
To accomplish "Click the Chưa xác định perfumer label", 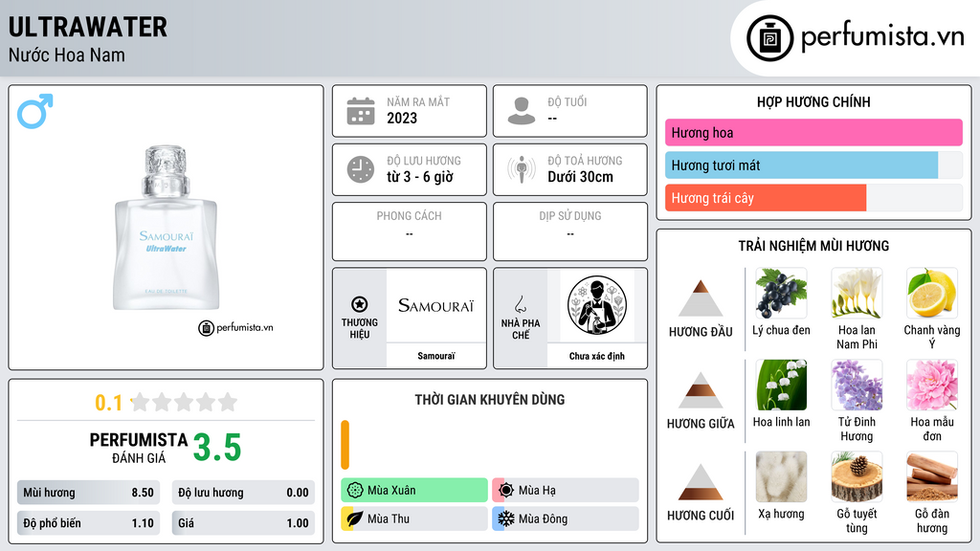I will point(597,356).
